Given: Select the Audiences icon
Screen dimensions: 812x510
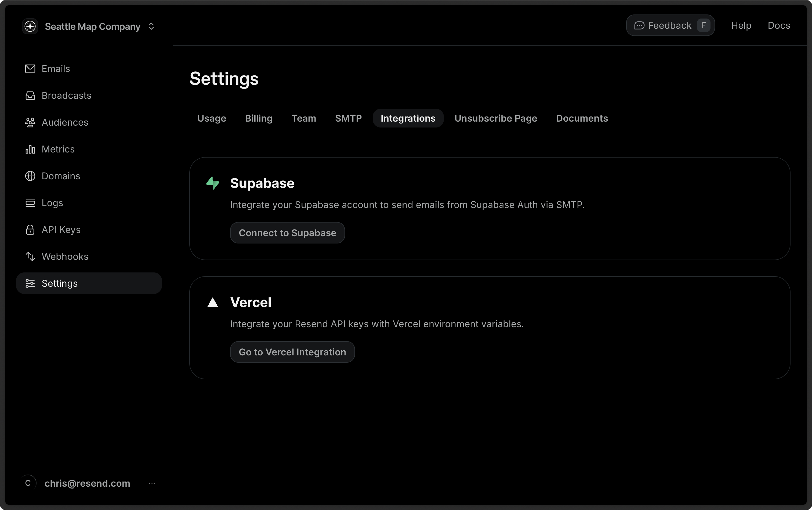Looking at the screenshot, I should 30,122.
